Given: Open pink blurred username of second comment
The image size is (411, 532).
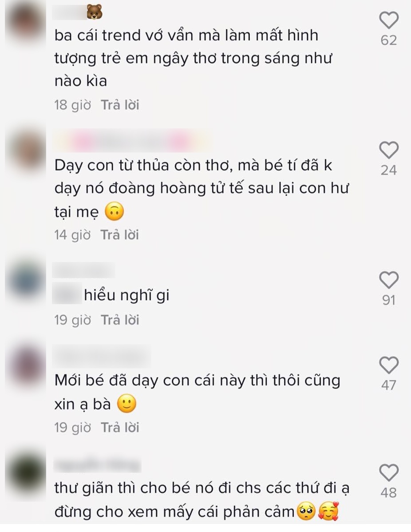Looking at the screenshot, I should pyautogui.click(x=132, y=141).
